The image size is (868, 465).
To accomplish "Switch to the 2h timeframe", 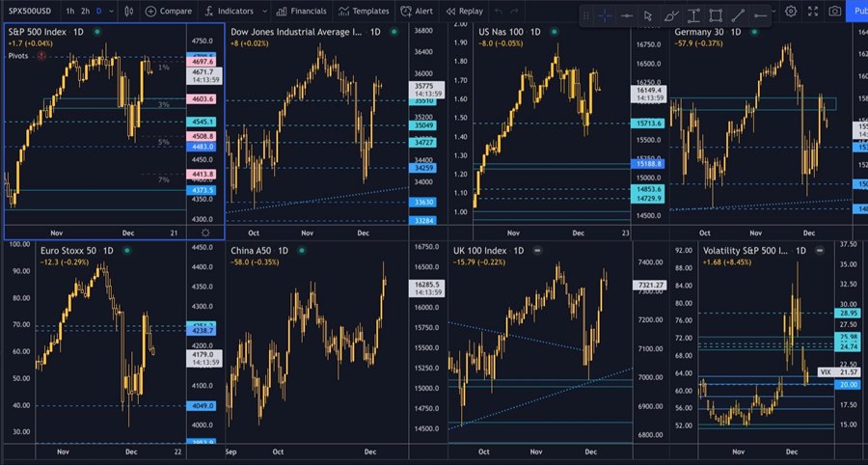I will [85, 11].
